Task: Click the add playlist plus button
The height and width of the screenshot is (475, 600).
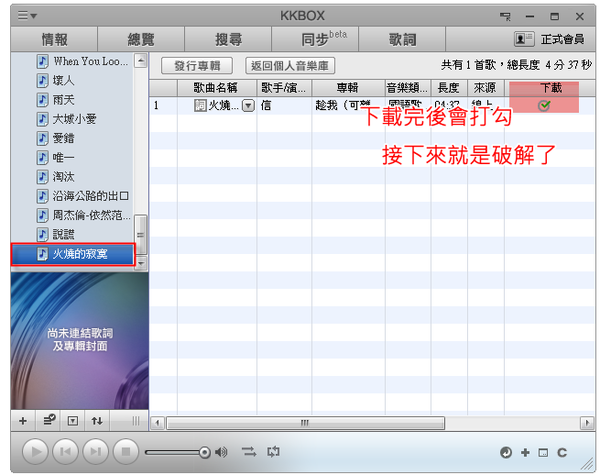Action: [x=23, y=421]
